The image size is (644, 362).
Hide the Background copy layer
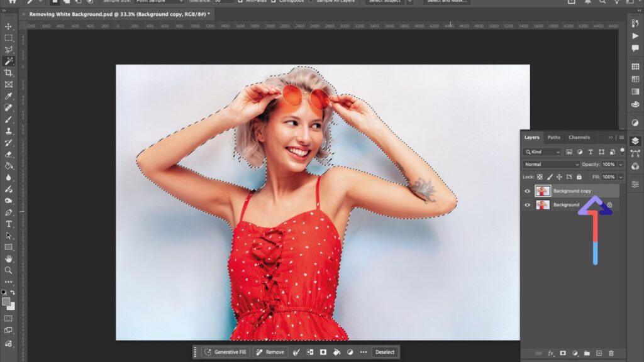528,191
